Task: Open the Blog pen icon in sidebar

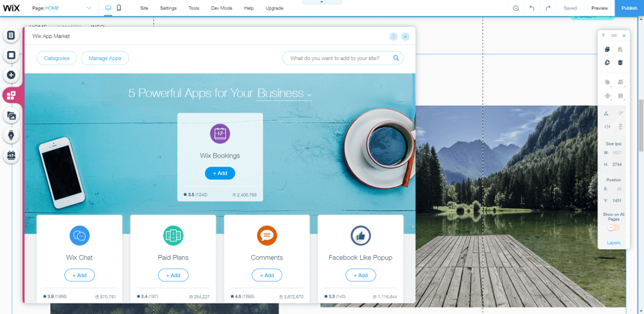Action: click(11, 136)
